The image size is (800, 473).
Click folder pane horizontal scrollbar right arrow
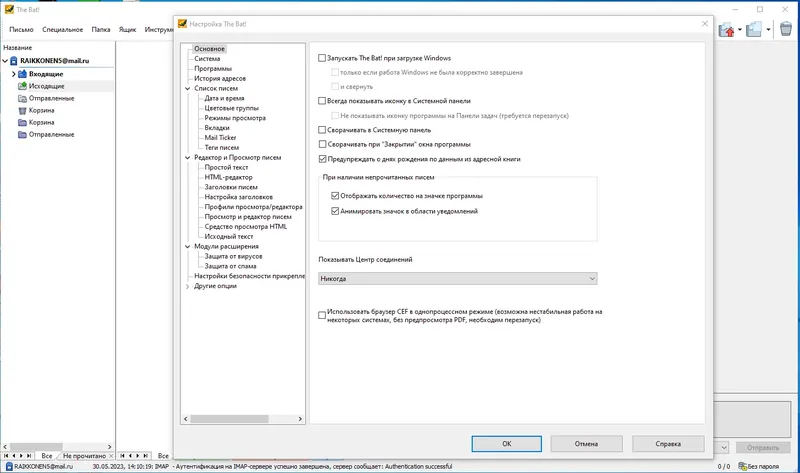(x=109, y=446)
